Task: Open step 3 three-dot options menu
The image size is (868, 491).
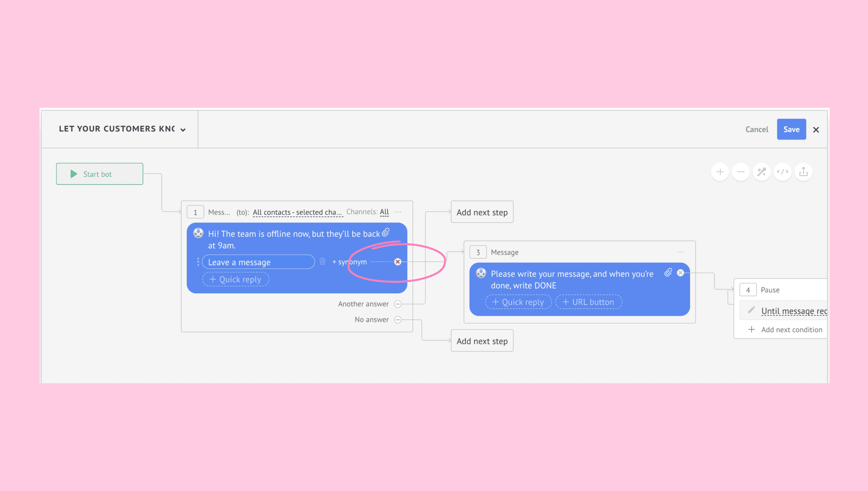Action: [681, 252]
